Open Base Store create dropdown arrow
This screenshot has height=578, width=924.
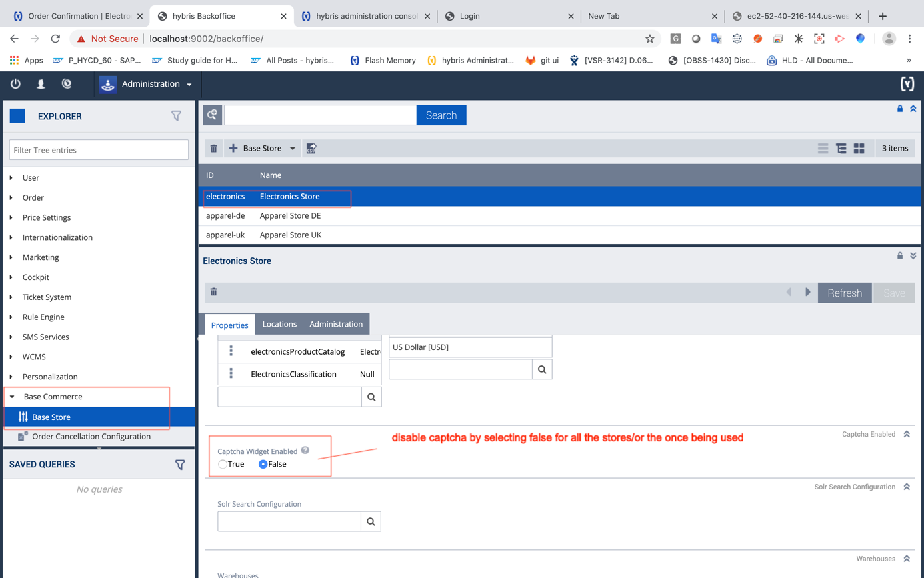click(x=293, y=149)
